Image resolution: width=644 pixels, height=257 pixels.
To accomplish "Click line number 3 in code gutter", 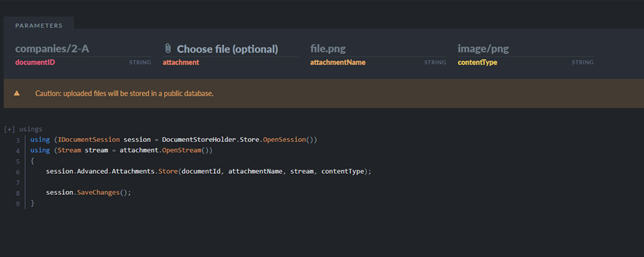I will [18, 140].
